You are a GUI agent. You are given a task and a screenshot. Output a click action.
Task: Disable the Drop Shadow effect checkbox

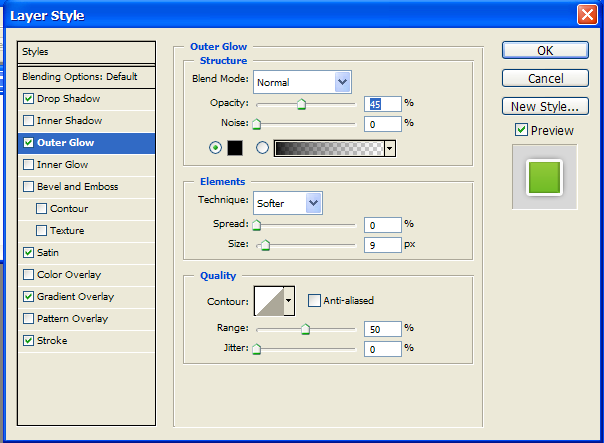(28, 99)
